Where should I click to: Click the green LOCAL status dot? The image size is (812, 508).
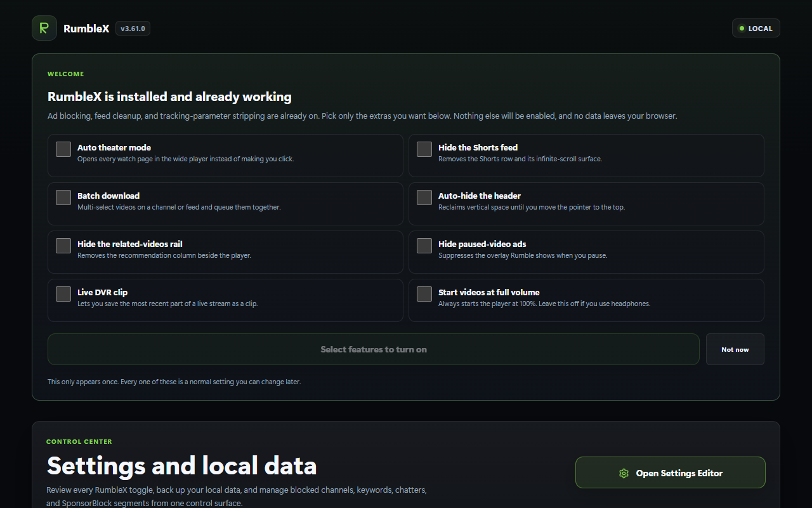(x=742, y=29)
